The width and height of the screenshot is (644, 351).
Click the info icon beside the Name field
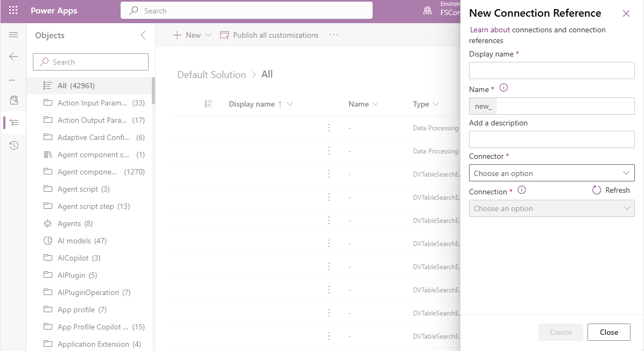(x=503, y=87)
